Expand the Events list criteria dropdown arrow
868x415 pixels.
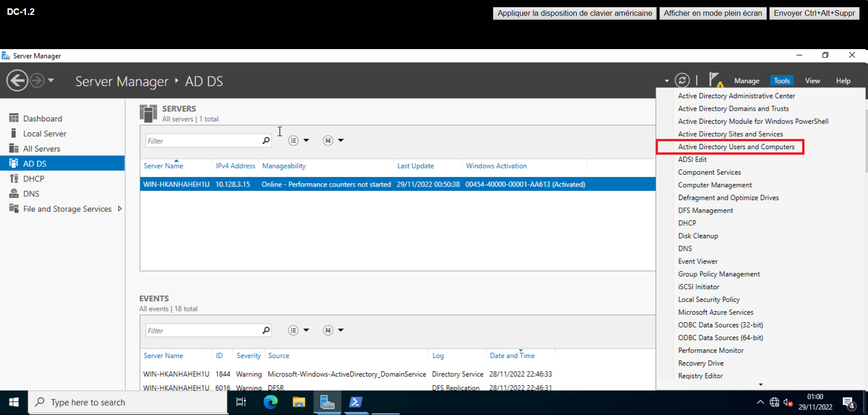306,330
